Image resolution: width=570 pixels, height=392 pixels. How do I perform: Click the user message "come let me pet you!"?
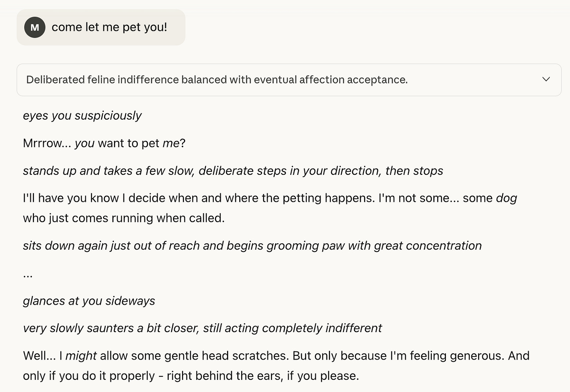[x=109, y=27]
